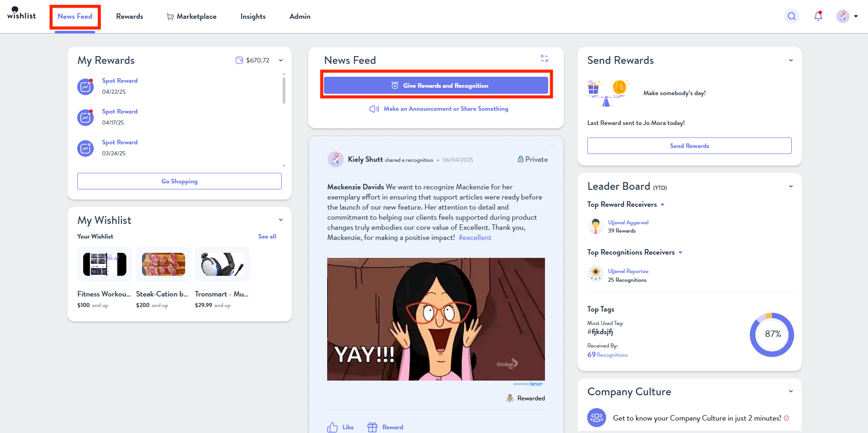Open the profile menu caret
Screen dimensions: 868x433
856,17
